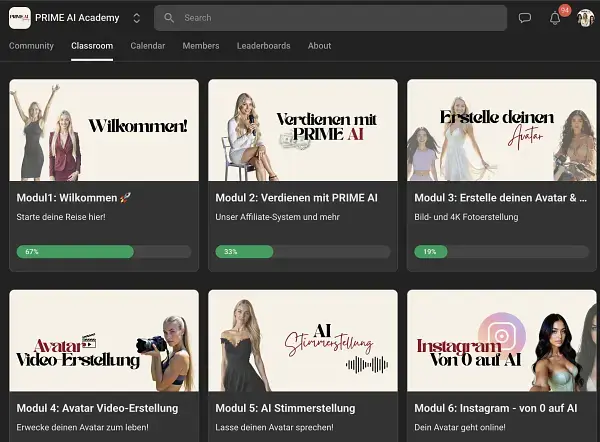The height and width of the screenshot is (442, 600).
Task: Click the search magnifier icon
Action: coord(170,18)
